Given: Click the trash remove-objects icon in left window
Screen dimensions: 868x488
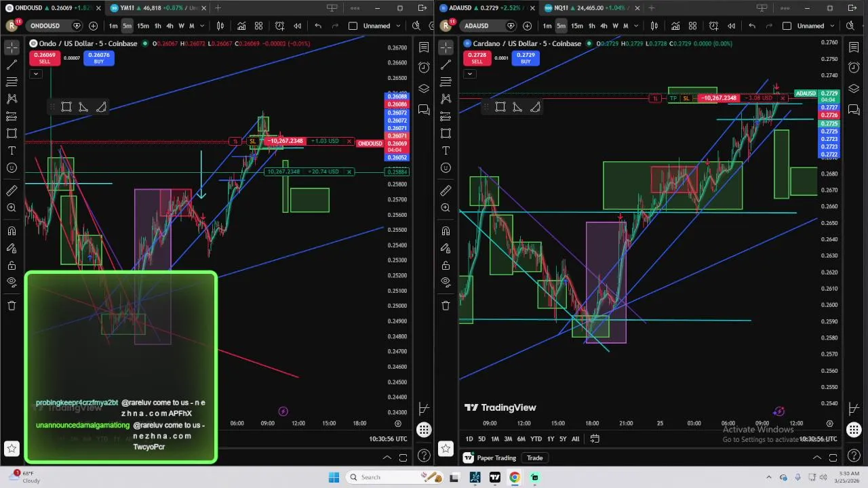Looking at the screenshot, I should [x=12, y=306].
